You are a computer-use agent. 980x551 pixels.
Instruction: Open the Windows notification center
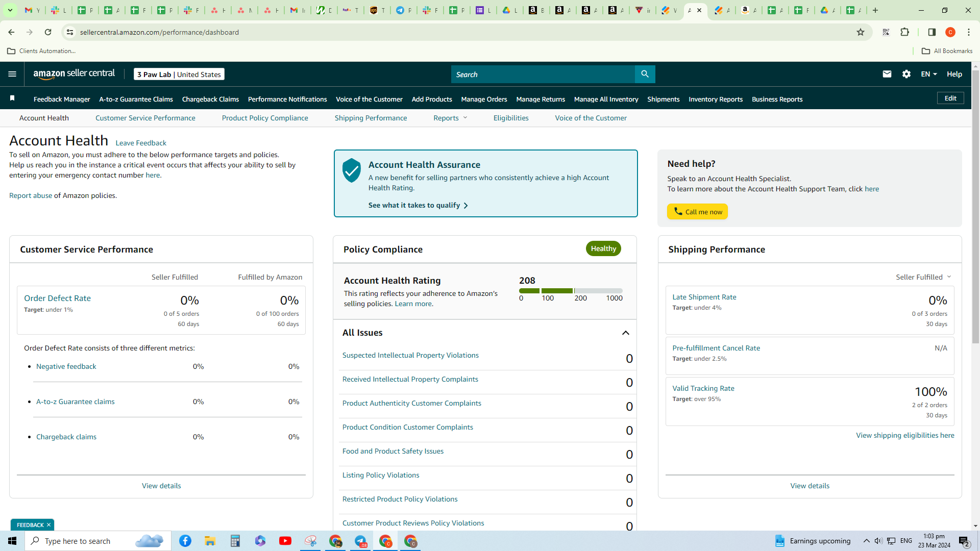click(x=965, y=541)
